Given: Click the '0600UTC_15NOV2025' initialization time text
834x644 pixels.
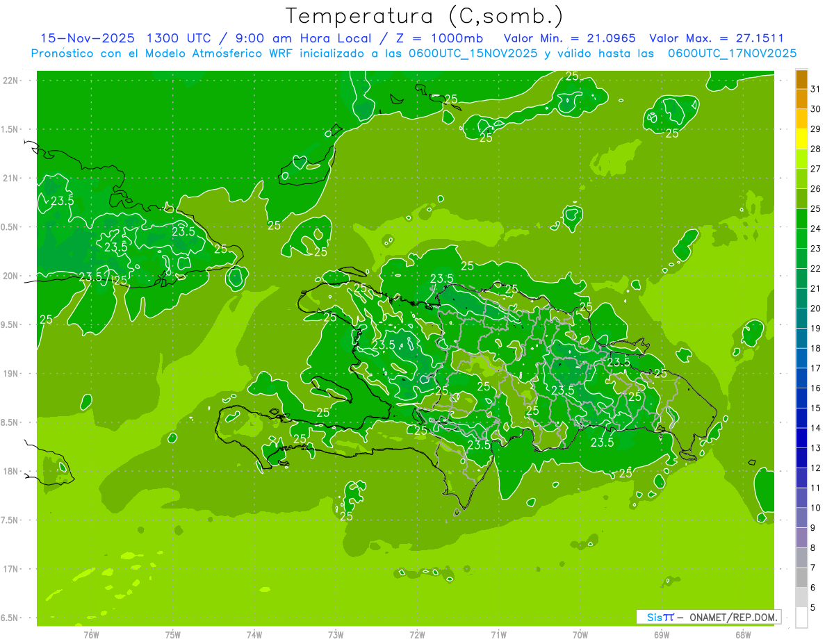Looking at the screenshot, I should tap(471, 53).
